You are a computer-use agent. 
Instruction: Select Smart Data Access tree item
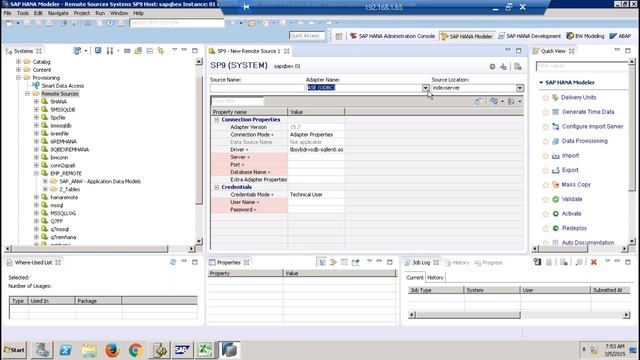62,86
